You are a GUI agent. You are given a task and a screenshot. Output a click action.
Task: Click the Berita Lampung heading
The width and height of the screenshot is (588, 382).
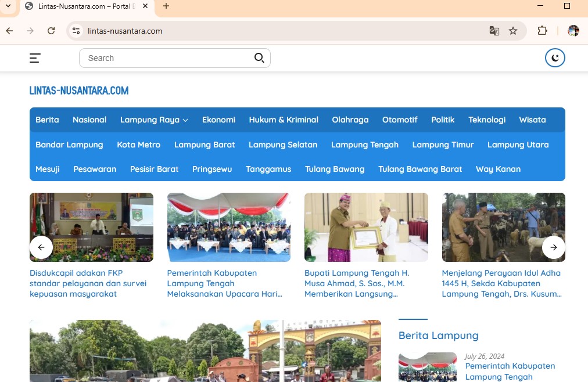438,336
